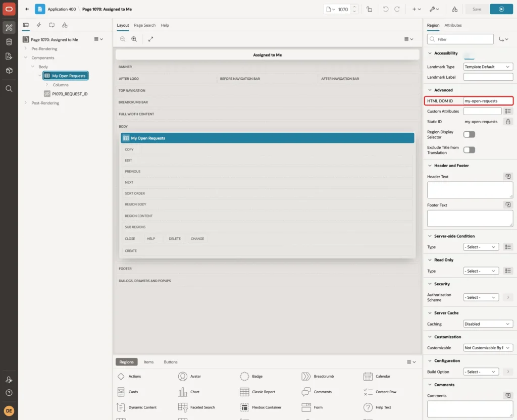Open Footer Text code editor icon
This screenshot has height=420, width=517.
pyautogui.click(x=508, y=205)
